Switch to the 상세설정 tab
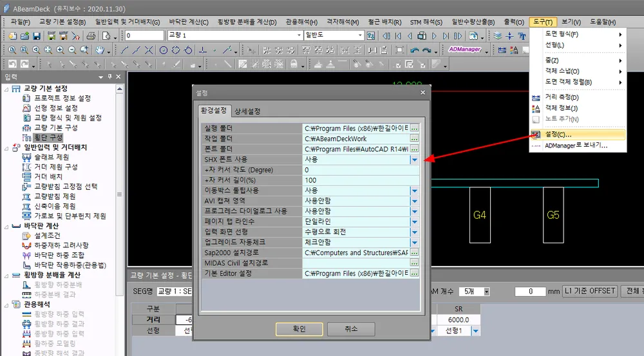This screenshot has height=356, width=644. [x=247, y=111]
